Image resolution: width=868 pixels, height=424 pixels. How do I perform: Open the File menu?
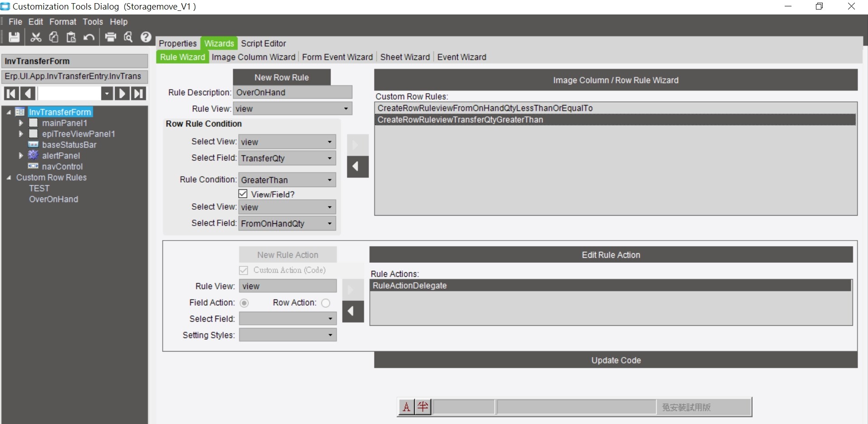coord(15,22)
